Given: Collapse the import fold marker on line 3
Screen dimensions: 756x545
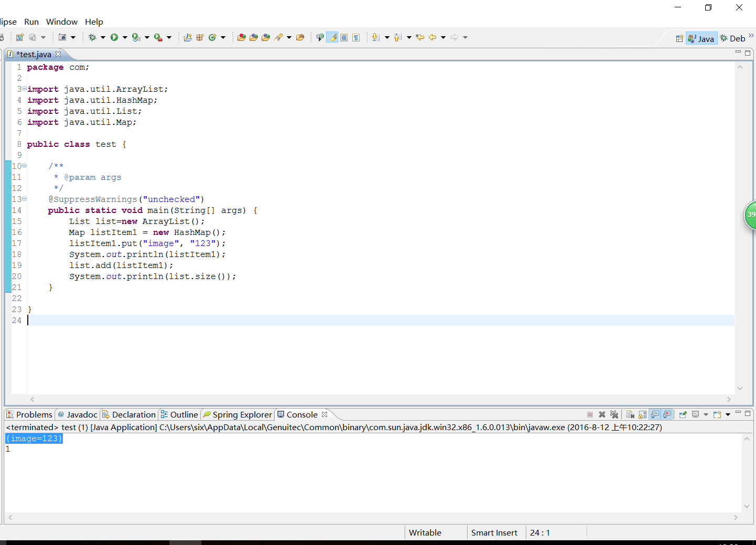Looking at the screenshot, I should point(24,89).
